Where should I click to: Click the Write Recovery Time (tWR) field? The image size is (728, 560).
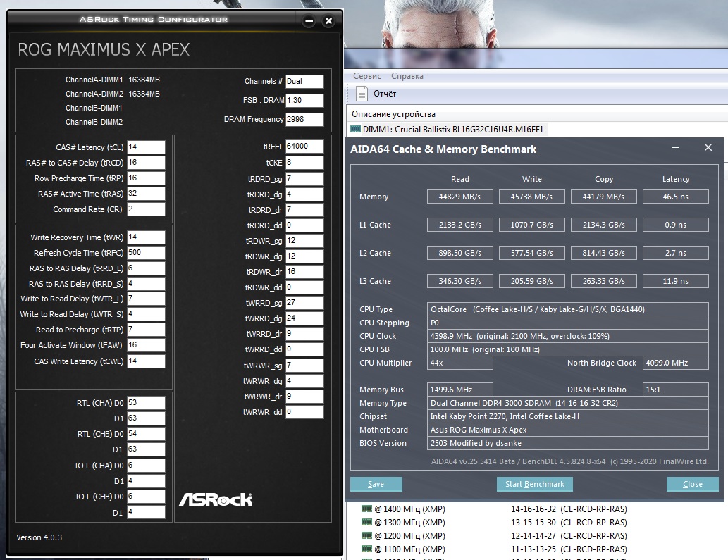coord(147,237)
